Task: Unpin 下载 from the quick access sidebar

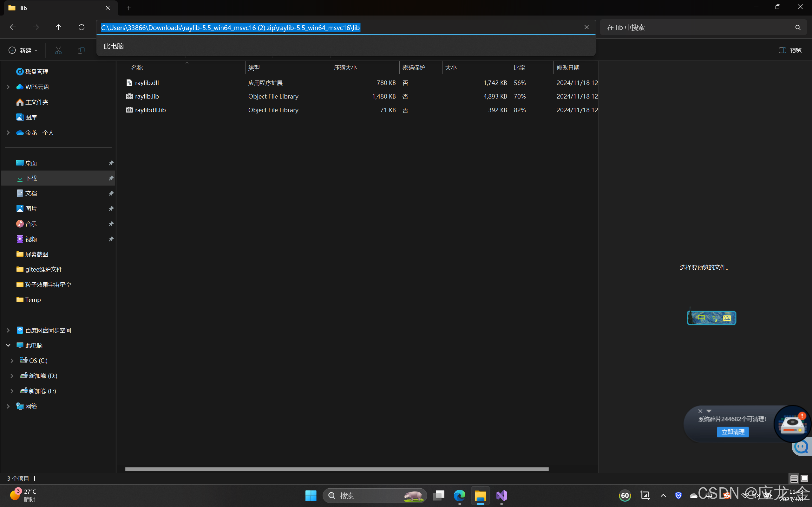Action: tap(111, 178)
